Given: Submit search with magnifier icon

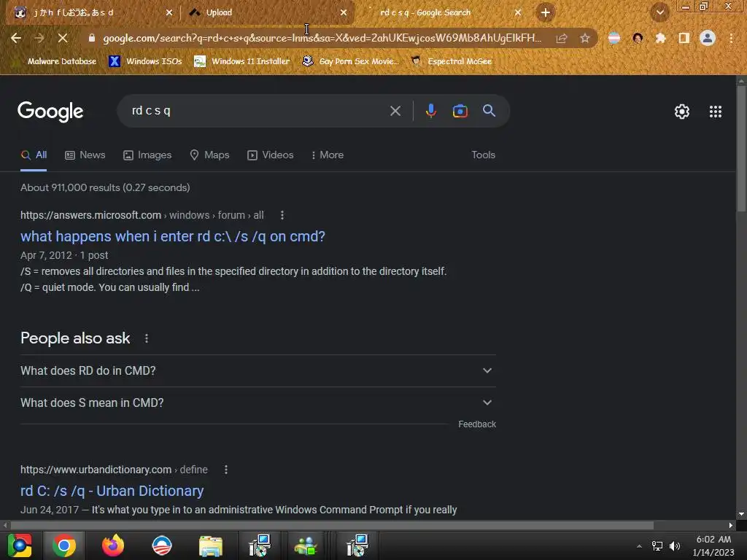Looking at the screenshot, I should coord(489,111).
